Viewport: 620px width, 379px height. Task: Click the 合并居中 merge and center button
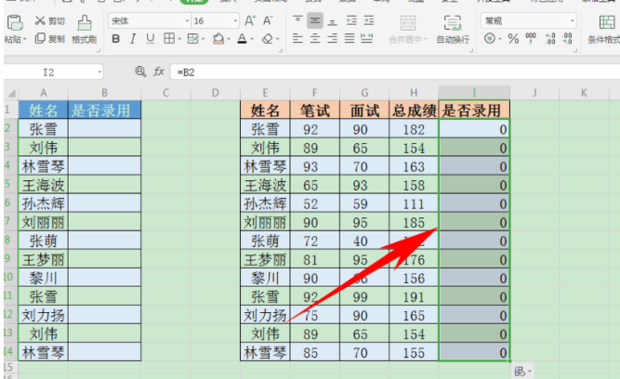(408, 29)
